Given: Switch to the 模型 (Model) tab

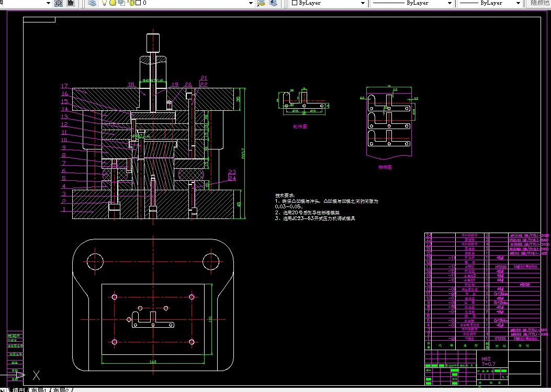Looking at the screenshot, I should click(x=19, y=389).
